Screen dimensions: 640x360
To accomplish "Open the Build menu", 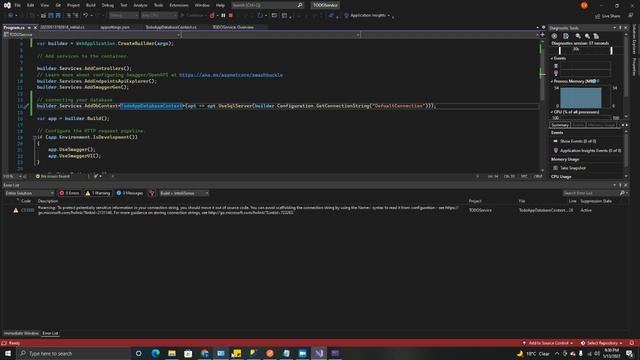I will (x=91, y=5).
